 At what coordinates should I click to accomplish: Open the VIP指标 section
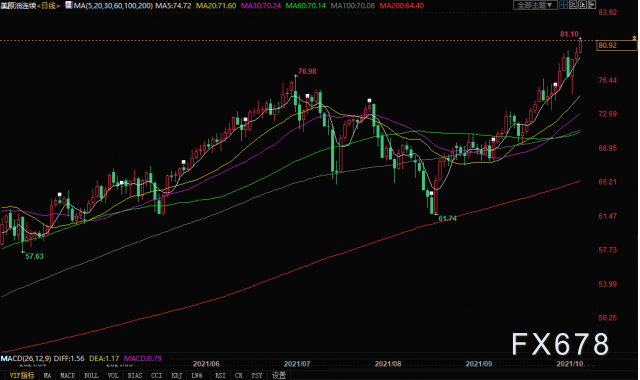click(x=22, y=375)
